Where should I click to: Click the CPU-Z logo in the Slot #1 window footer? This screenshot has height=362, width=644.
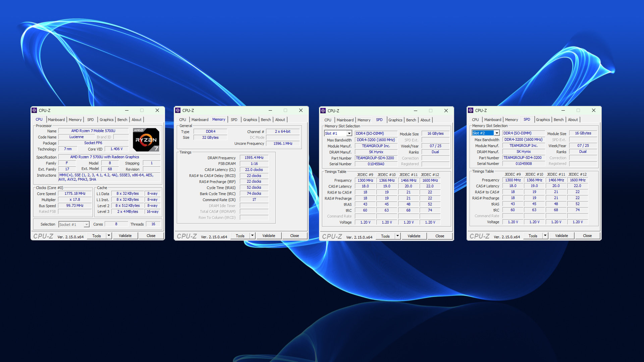331,236
